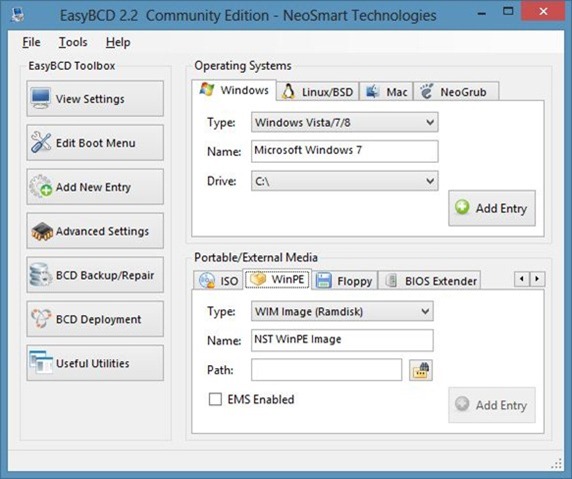The image size is (572, 479).
Task: Click the database icon on BCD Backup/Repair
Action: 40,274
